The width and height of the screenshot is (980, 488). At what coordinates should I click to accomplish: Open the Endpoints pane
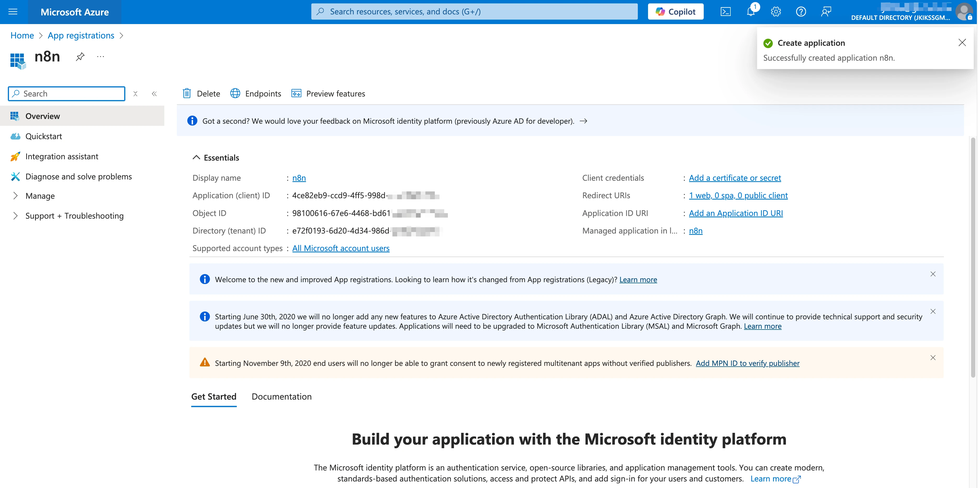click(256, 94)
